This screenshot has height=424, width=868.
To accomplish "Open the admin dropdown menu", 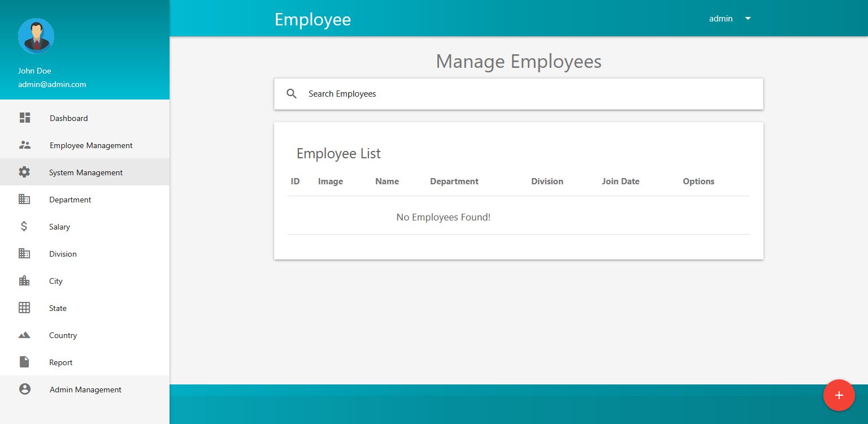I will [731, 18].
